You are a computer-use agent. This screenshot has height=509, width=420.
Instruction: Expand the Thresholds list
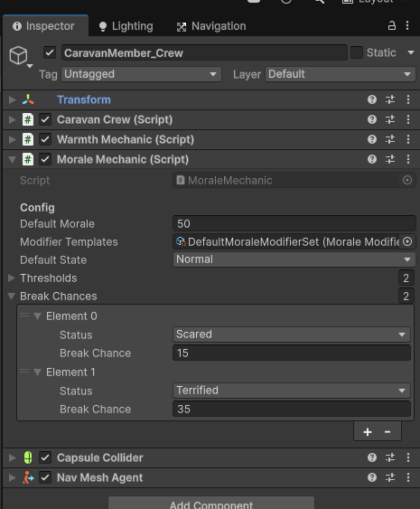pos(12,278)
